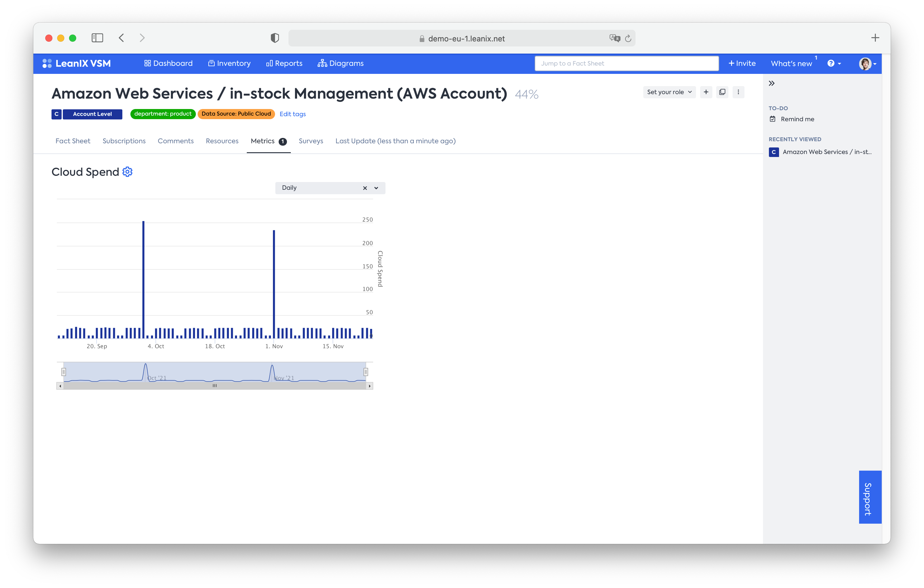The width and height of the screenshot is (924, 588).
Task: Go back in browser history
Action: coord(121,38)
